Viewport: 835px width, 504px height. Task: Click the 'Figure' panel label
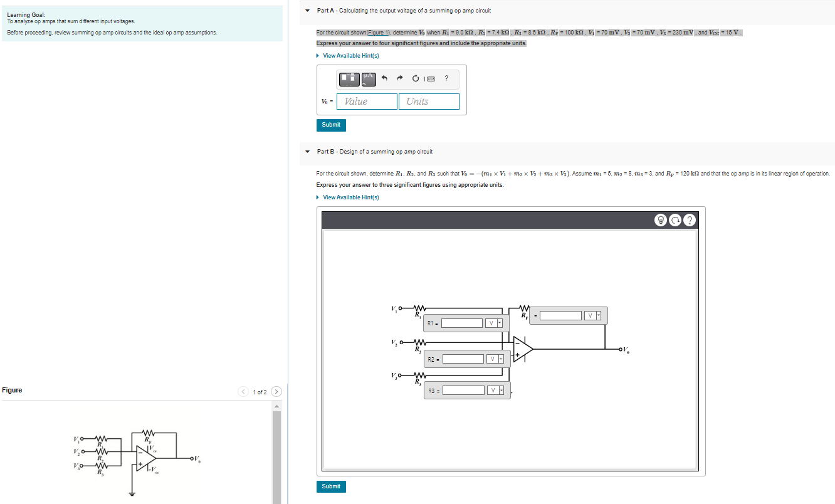pos(12,390)
